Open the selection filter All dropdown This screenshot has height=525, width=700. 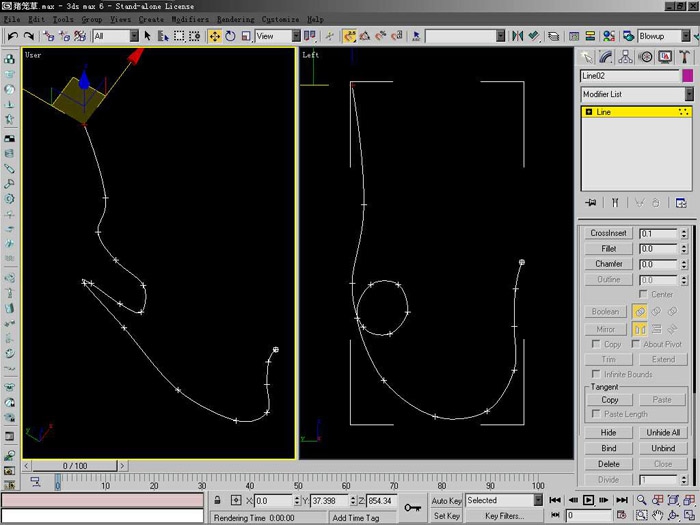[x=134, y=36]
